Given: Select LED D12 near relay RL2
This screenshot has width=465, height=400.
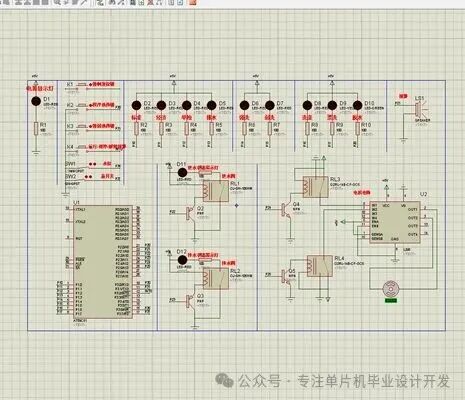Looking at the screenshot, I should (182, 260).
